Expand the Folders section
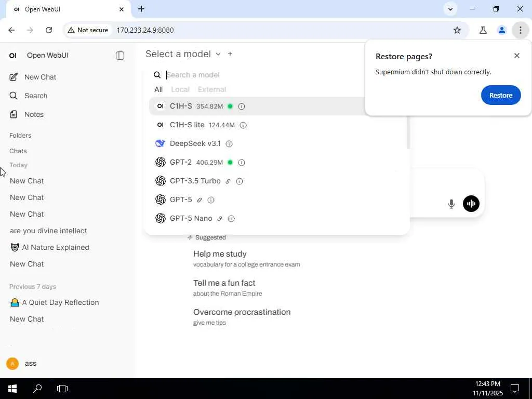This screenshot has width=532, height=399. coord(20,136)
